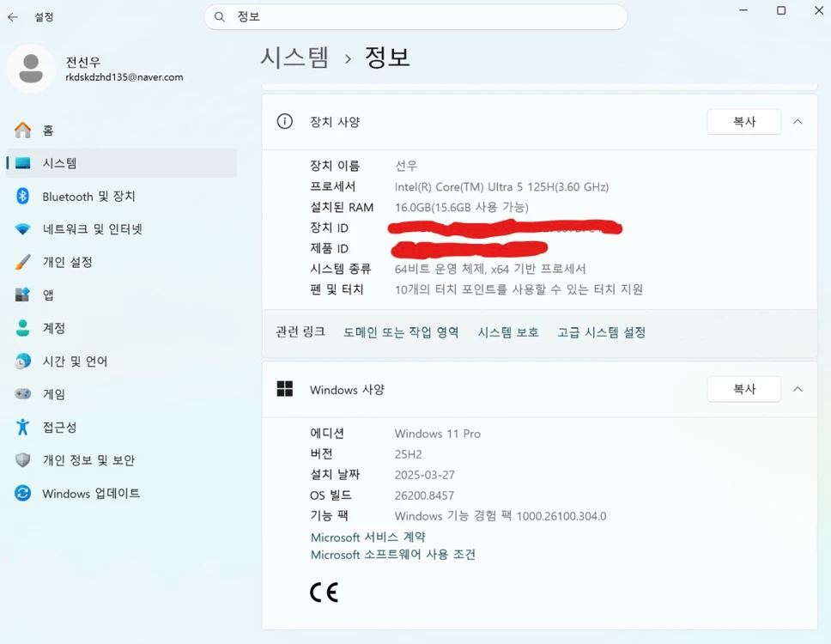Screen dimensions: 831x644
Task: Click the user profile avatar
Action: 31,69
